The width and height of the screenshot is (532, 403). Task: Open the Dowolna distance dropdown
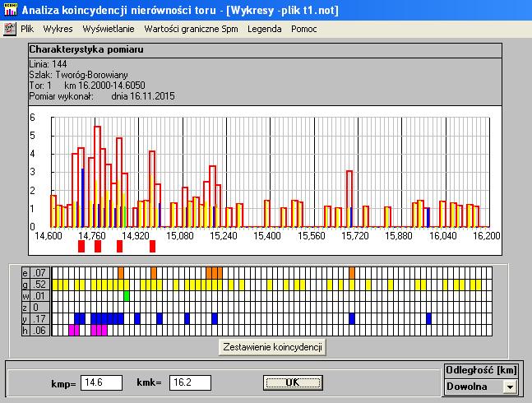pyautogui.click(x=510, y=387)
